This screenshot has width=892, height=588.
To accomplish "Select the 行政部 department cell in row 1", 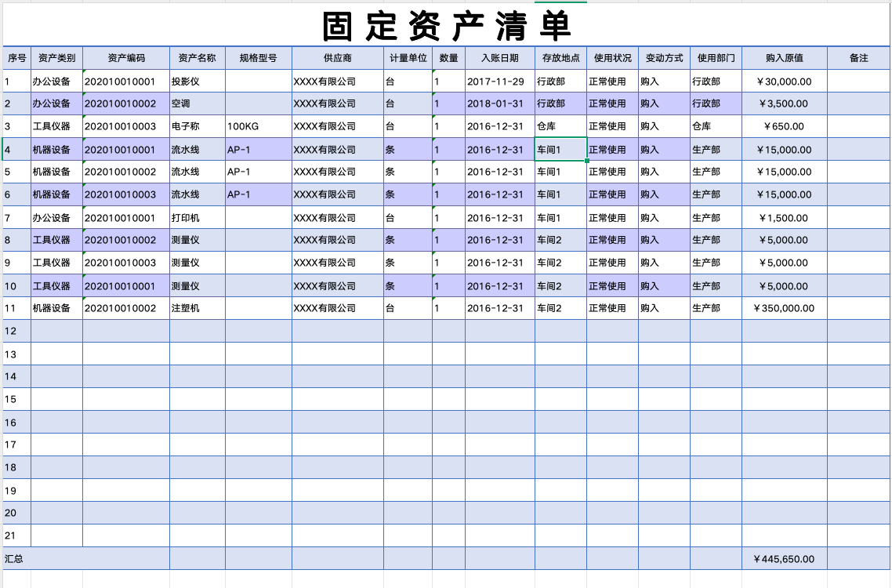I will pyautogui.click(x=716, y=82).
